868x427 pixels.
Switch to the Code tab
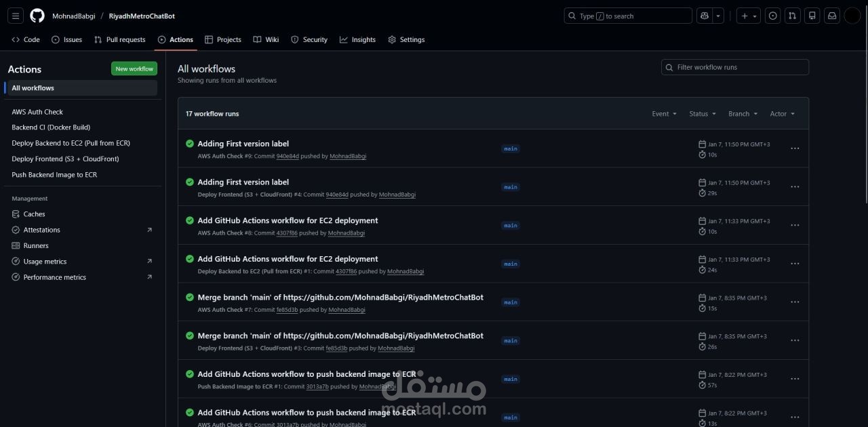26,40
